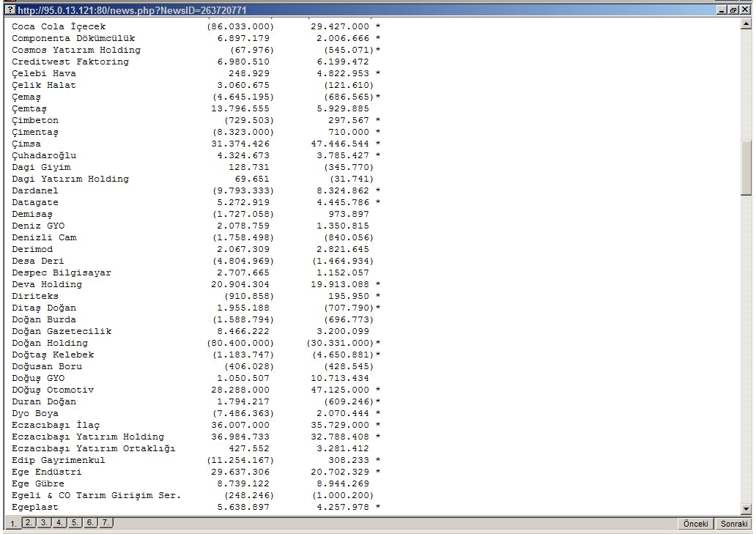Screen dimensions: 756x534
Task: Select the number "13.796.555"
Action: tap(240, 108)
